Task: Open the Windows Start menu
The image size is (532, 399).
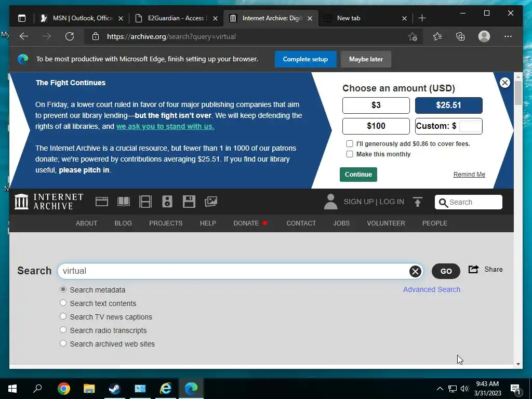Action: tap(12, 389)
